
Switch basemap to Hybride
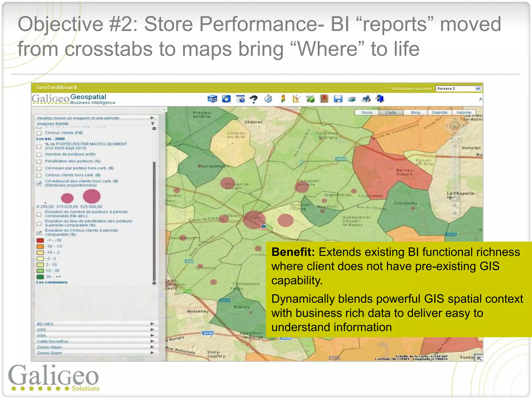tap(464, 112)
